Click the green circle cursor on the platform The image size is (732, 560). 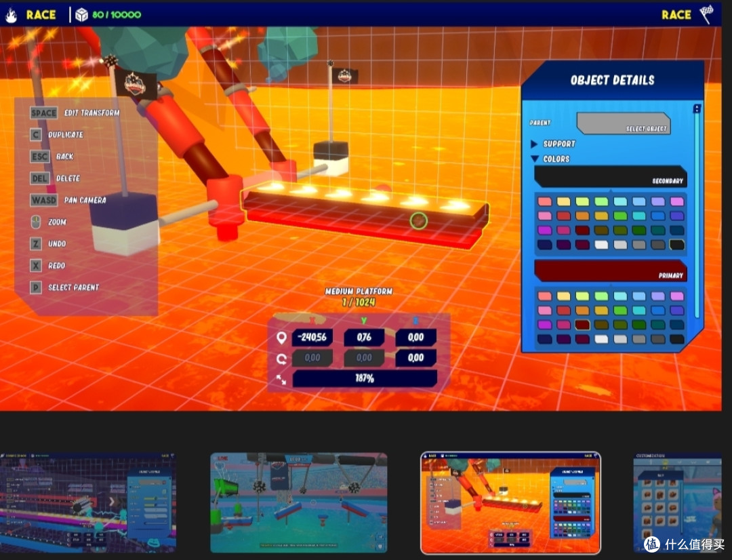coord(419,220)
